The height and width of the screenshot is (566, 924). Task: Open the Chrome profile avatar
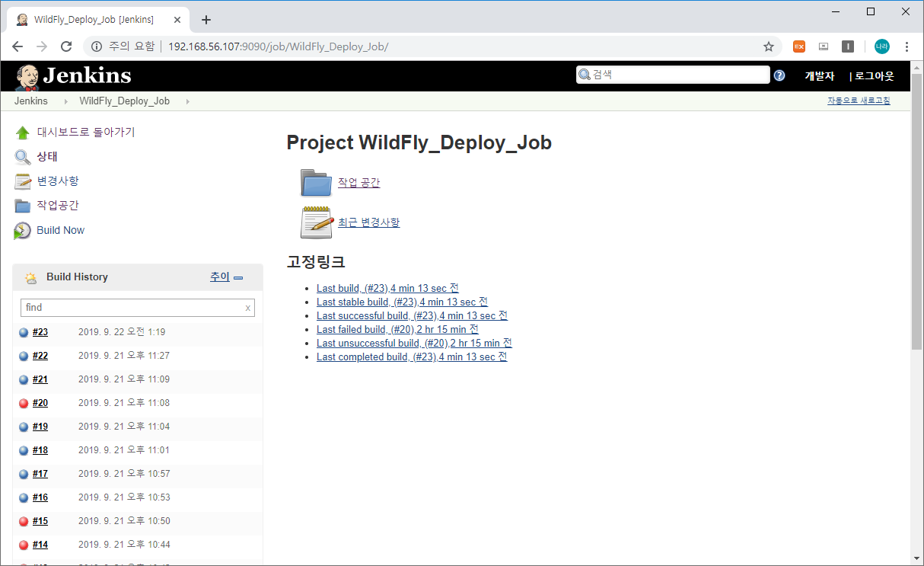pyautogui.click(x=881, y=46)
